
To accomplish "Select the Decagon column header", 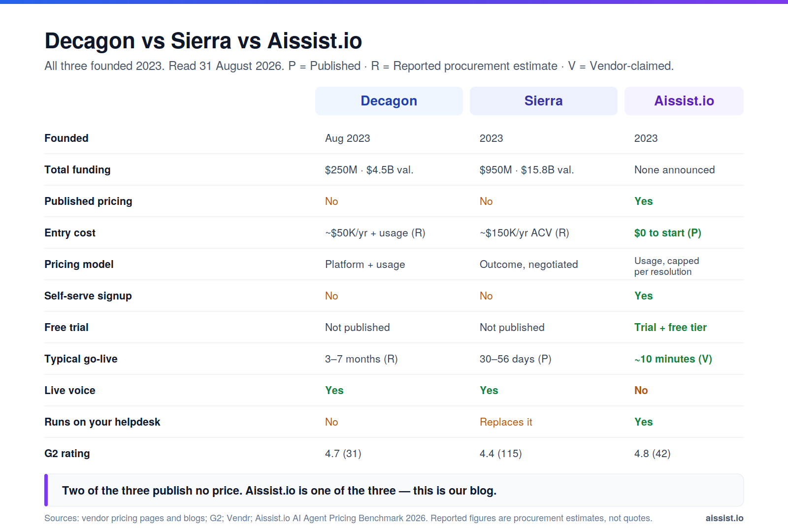I will click(389, 101).
